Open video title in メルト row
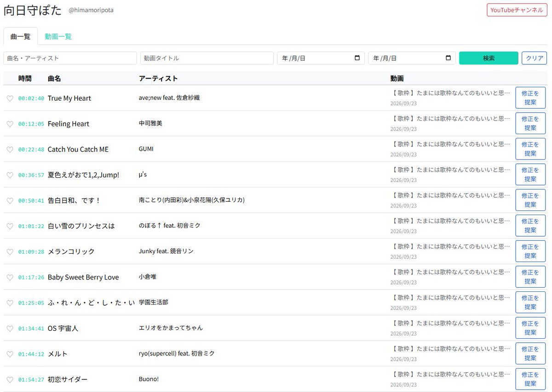The image size is (552, 392). click(x=450, y=349)
